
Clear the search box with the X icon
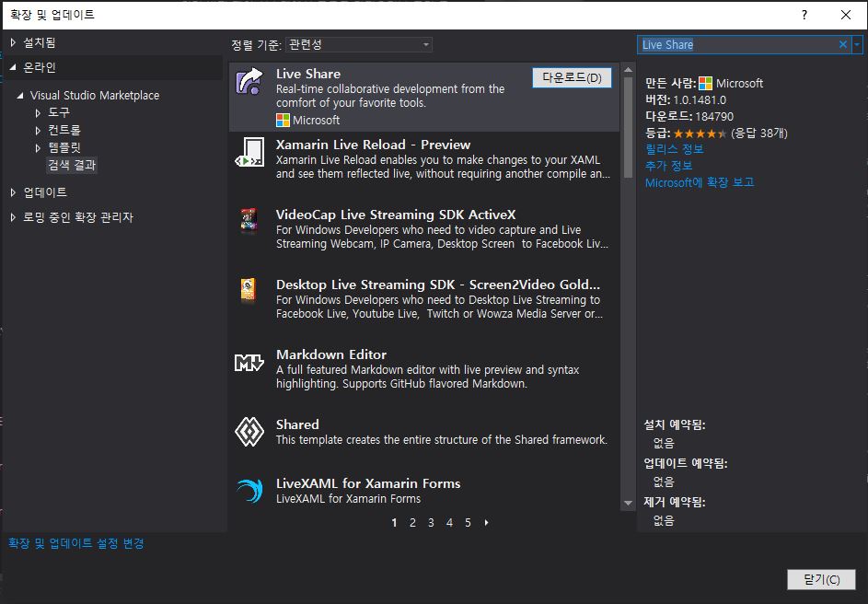coord(842,44)
